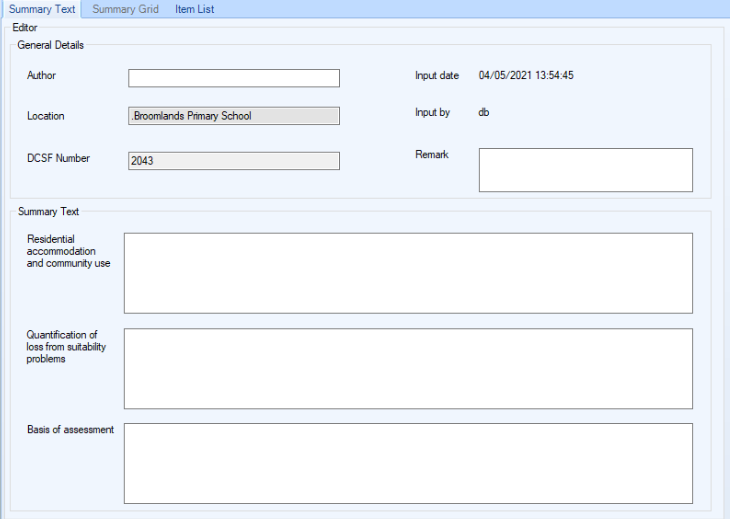Focus the Location field showing Broomlands Primary School

coord(234,116)
